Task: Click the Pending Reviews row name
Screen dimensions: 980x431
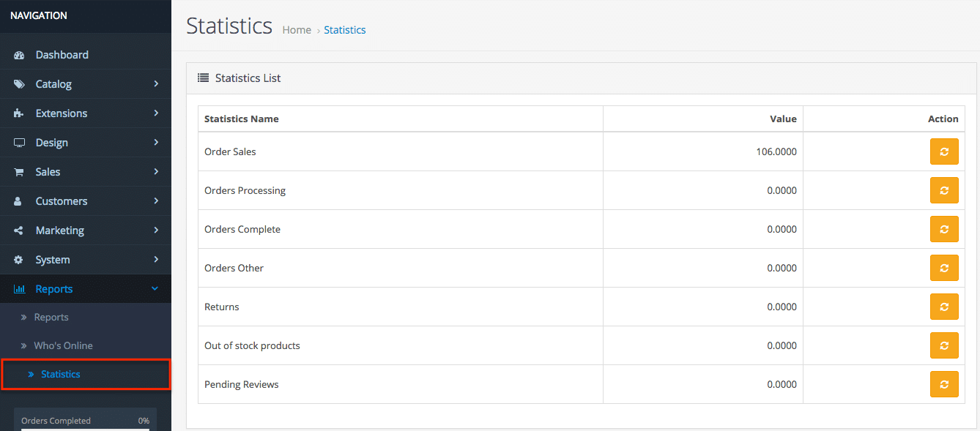Action: click(x=242, y=384)
